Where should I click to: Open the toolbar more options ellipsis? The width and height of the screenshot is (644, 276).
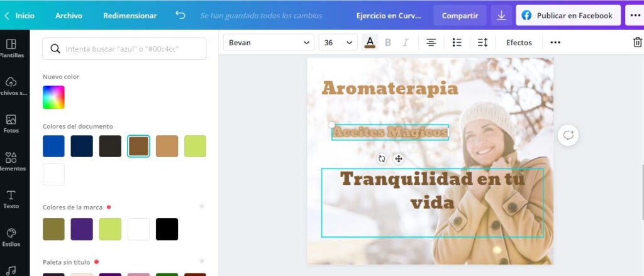point(555,42)
